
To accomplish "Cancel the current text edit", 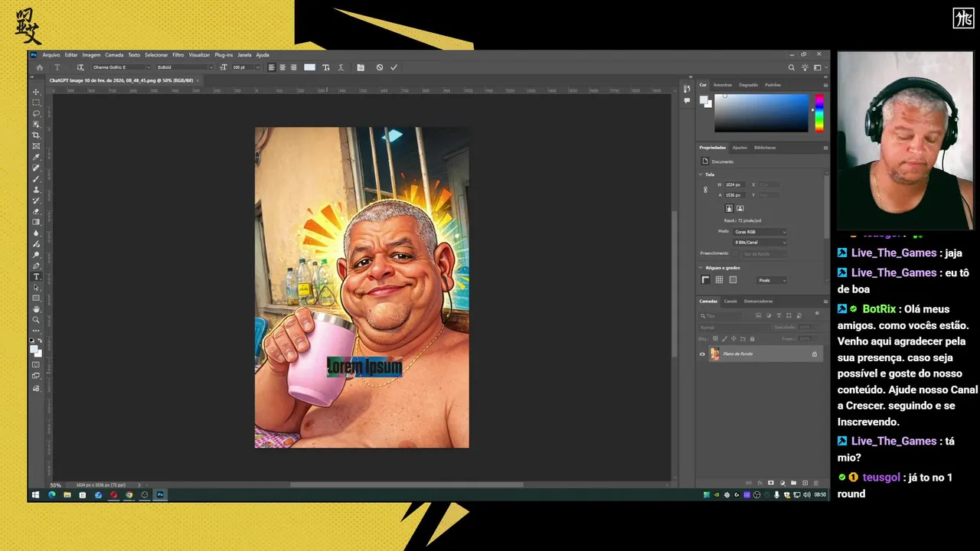I will click(x=380, y=67).
